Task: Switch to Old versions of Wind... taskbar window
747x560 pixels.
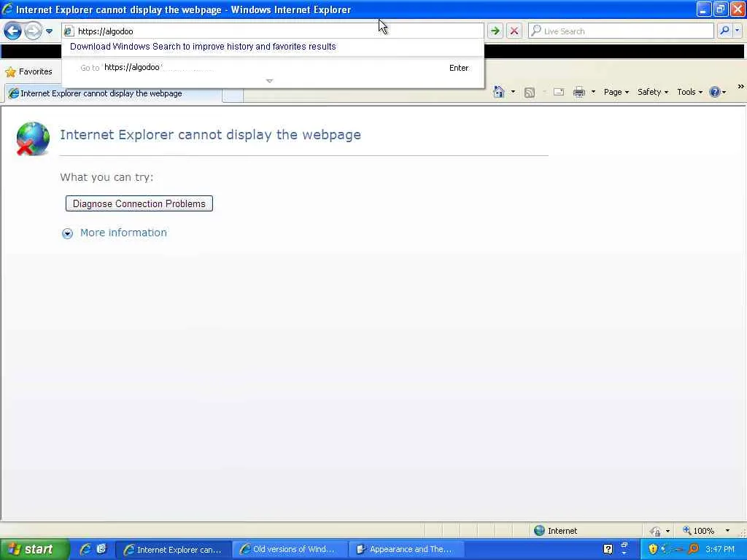Action: pos(290,550)
